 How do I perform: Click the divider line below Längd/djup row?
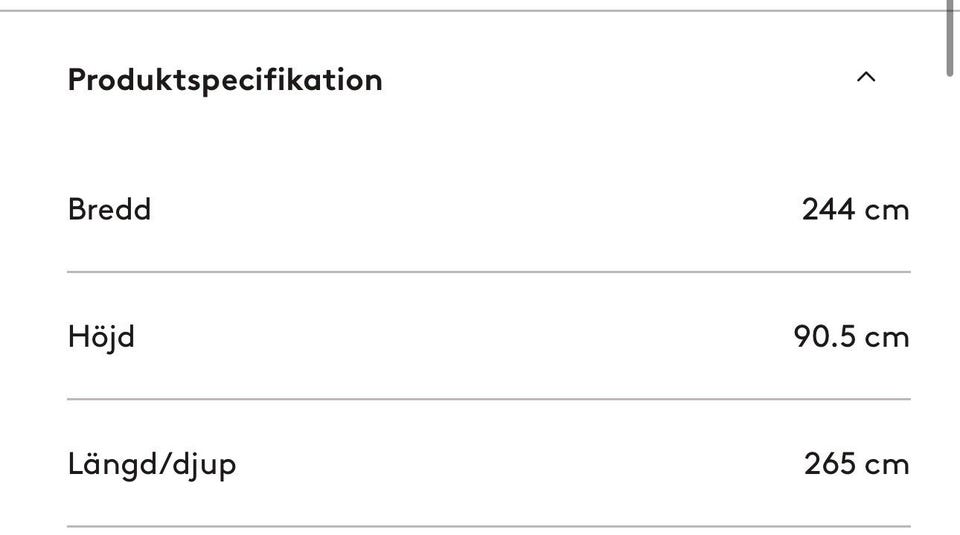click(x=489, y=526)
